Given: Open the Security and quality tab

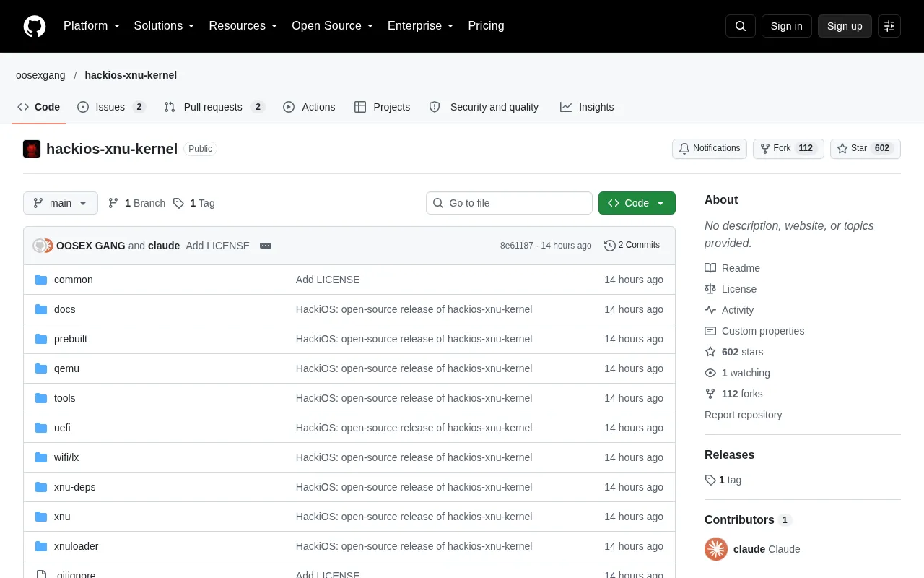Looking at the screenshot, I should pos(484,107).
